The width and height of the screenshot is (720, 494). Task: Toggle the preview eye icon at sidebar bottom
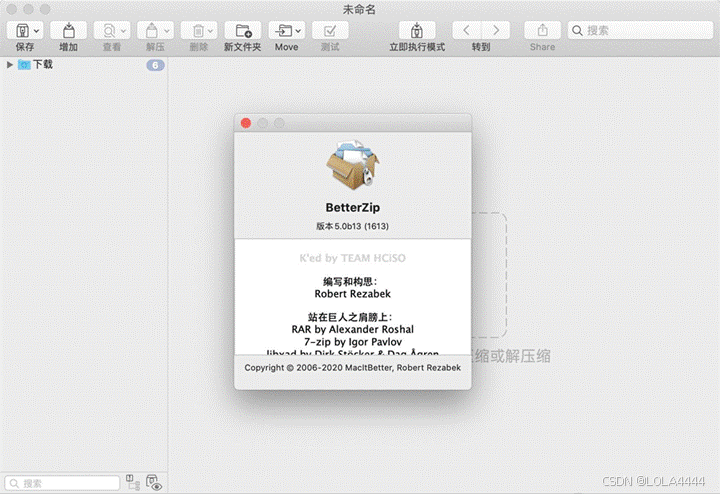(x=154, y=483)
